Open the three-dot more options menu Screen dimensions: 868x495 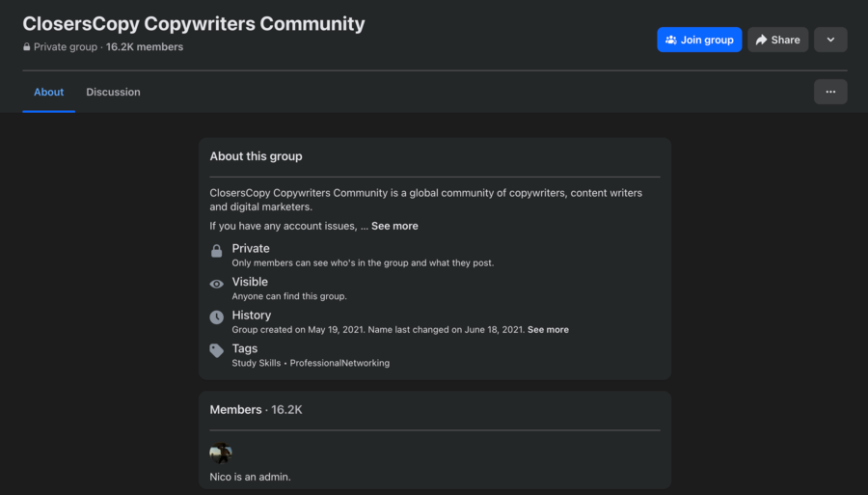click(830, 92)
